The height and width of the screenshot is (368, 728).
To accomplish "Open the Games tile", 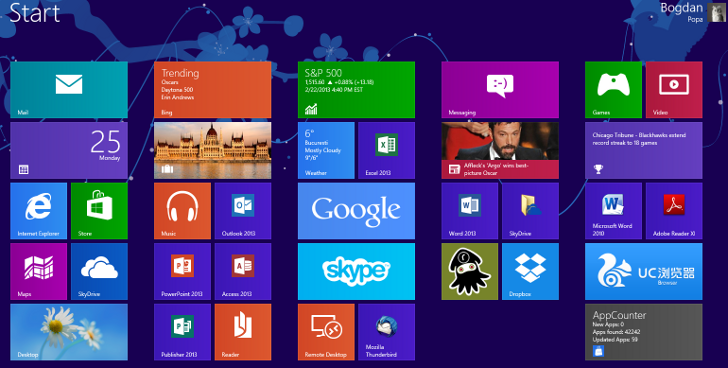I will click(x=613, y=90).
